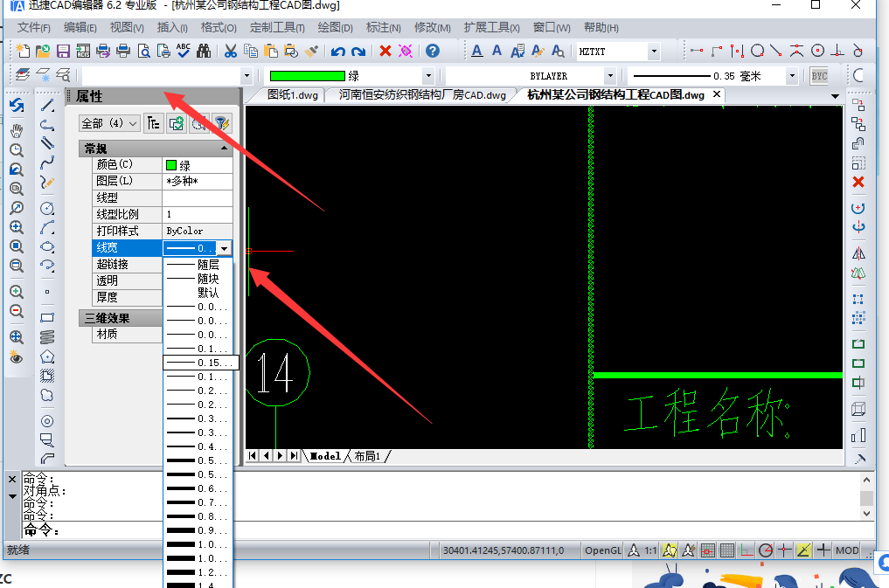Click the green 颜色 swatch in properties
Viewport: 889px width, 588px height.
171,165
